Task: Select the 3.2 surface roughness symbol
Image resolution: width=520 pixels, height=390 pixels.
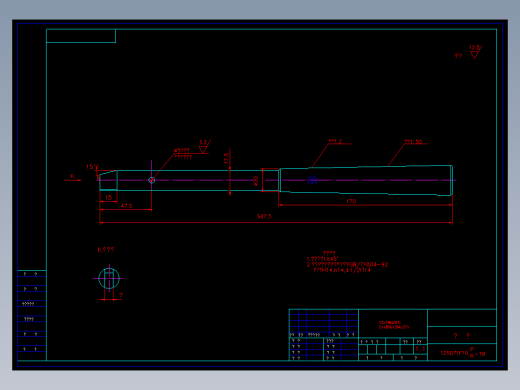Action: tap(204, 146)
